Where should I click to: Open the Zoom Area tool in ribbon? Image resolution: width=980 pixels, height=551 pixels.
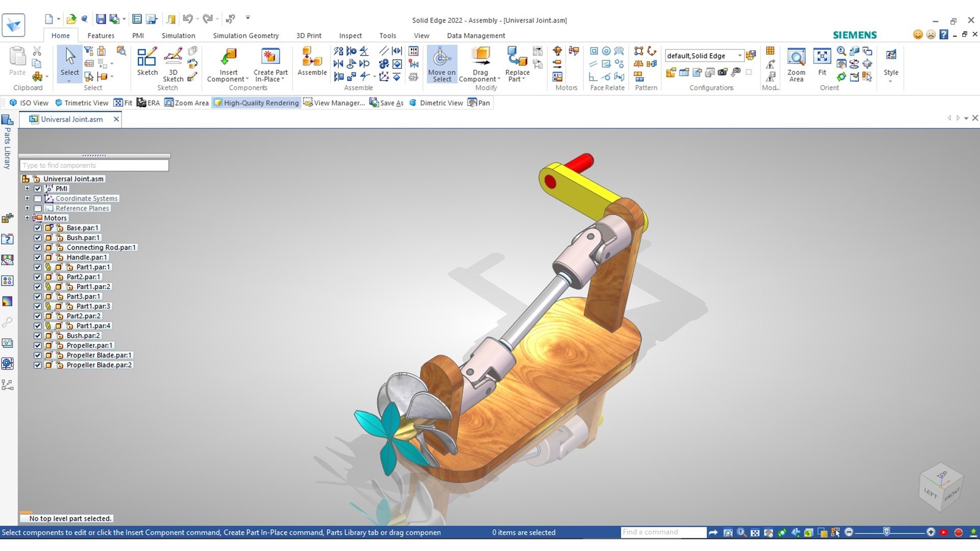click(796, 64)
